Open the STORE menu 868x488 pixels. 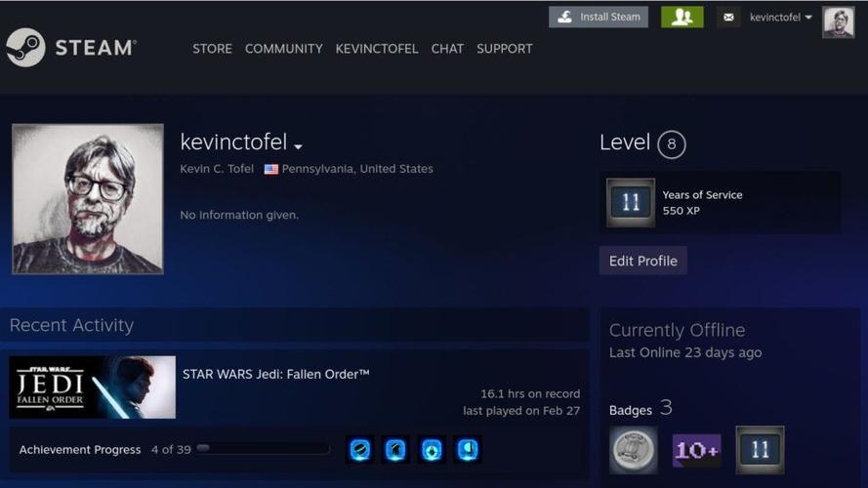[212, 49]
